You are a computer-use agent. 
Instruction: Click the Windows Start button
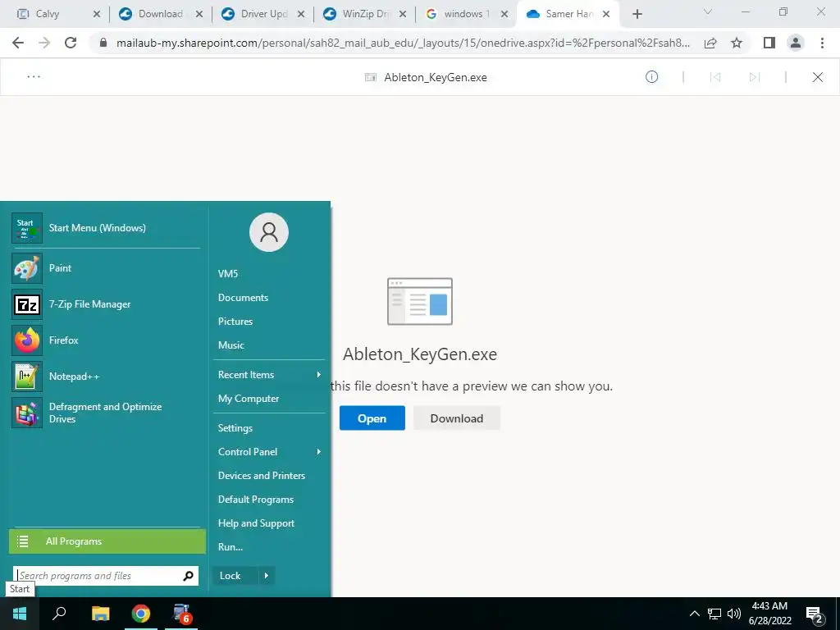coord(20,614)
